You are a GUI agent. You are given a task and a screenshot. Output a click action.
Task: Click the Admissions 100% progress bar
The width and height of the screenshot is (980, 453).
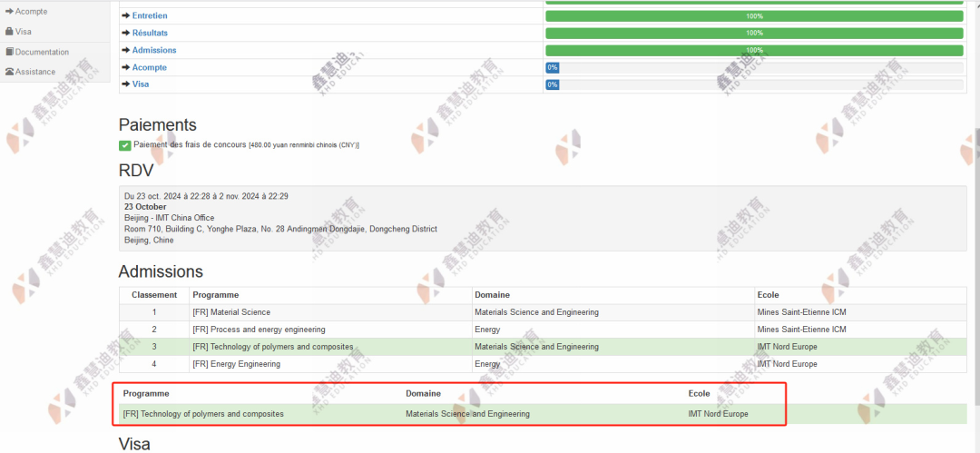tap(754, 50)
